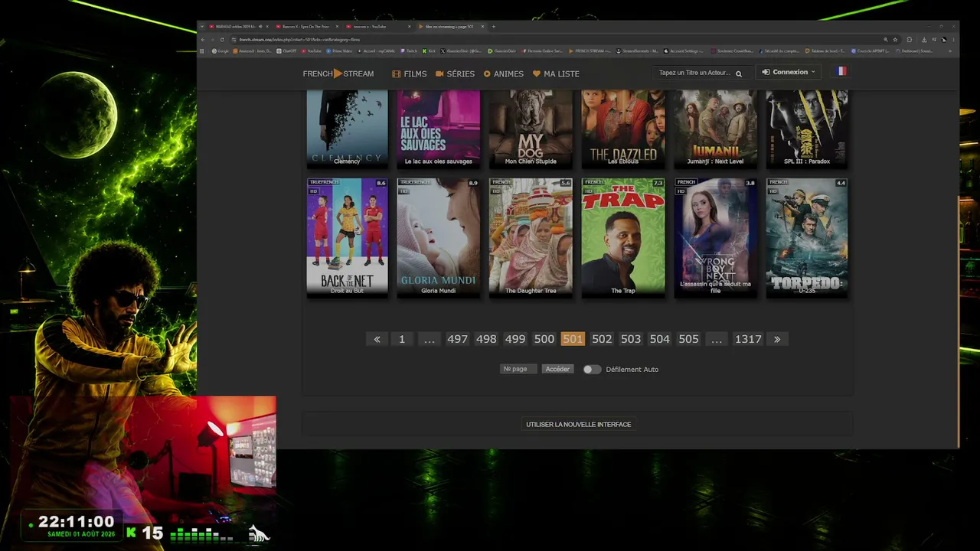Viewport: 980px width, 551px height.
Task: Go to page 500
Action: tap(544, 339)
